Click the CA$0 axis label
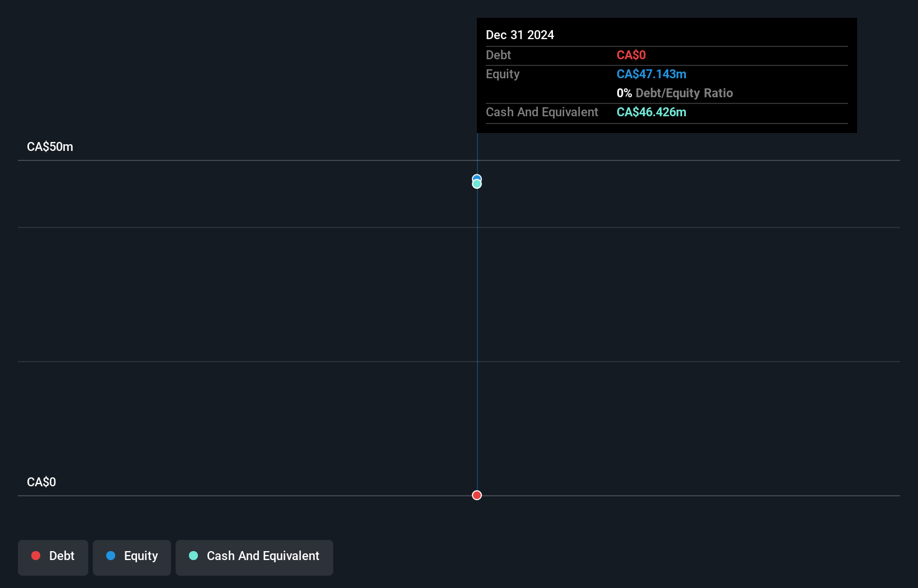The image size is (918, 588). tap(41, 482)
